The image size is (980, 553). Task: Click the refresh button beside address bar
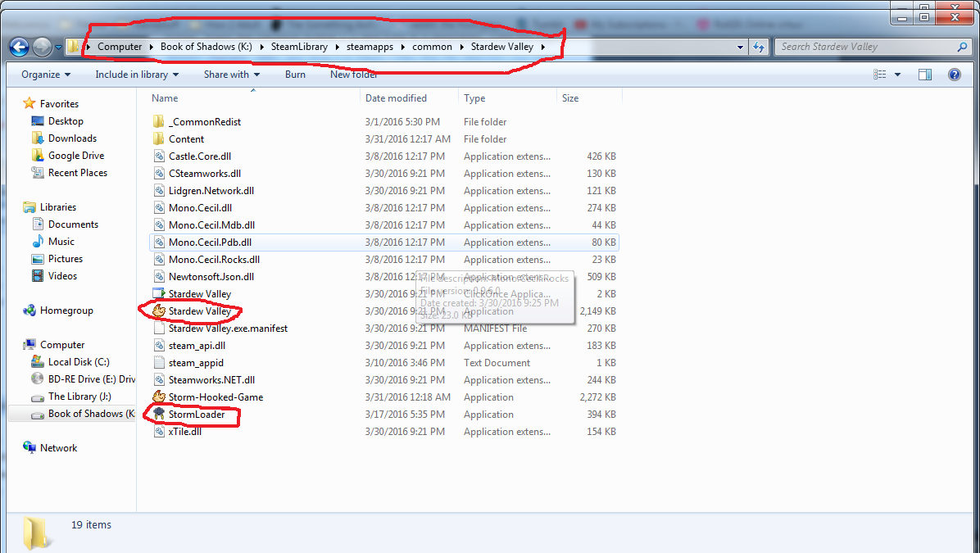[759, 47]
